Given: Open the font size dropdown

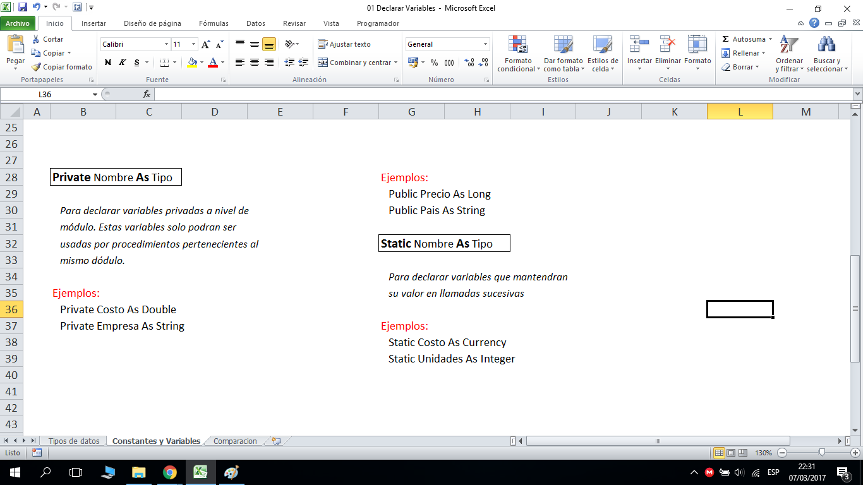Looking at the screenshot, I should pos(193,44).
